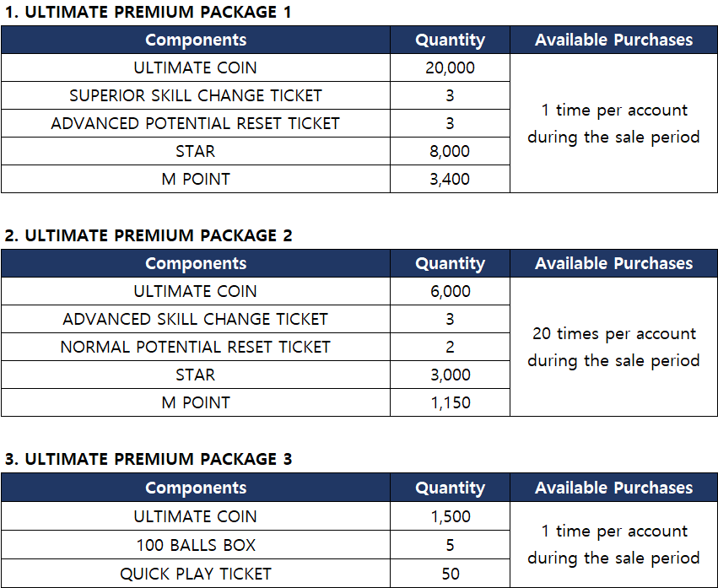Click the ADVANCED POTENTIAL RESET TICKET row
The height and width of the screenshot is (588, 718).
click(196, 123)
